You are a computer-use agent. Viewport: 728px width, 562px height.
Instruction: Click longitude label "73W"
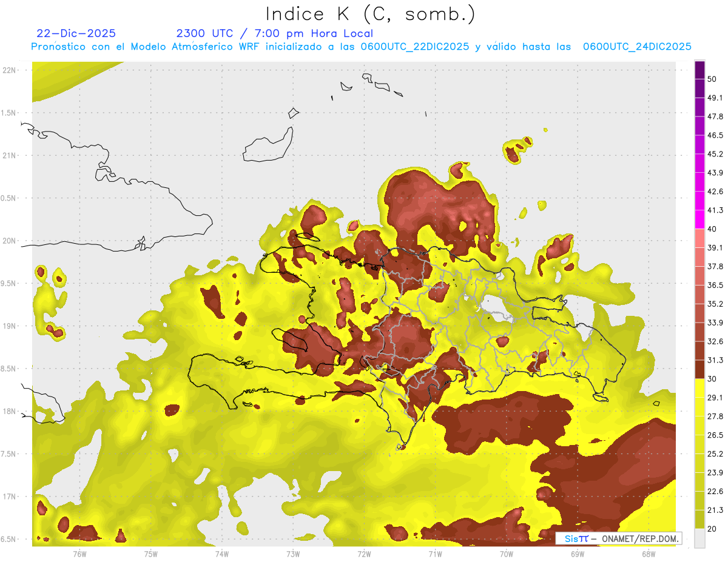pos(293,554)
